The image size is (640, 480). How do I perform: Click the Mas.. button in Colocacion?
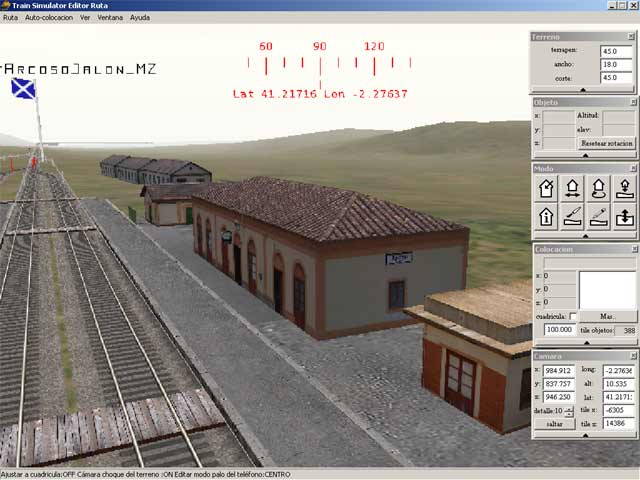click(x=607, y=316)
